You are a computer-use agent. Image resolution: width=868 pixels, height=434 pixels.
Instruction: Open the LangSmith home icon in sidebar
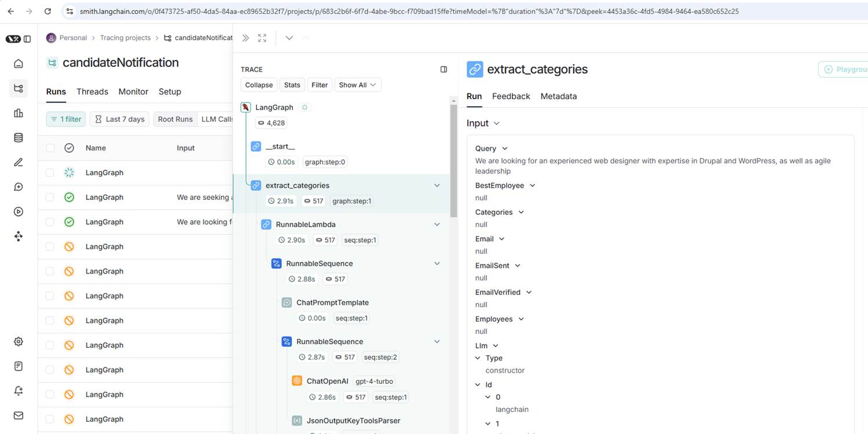coord(19,64)
